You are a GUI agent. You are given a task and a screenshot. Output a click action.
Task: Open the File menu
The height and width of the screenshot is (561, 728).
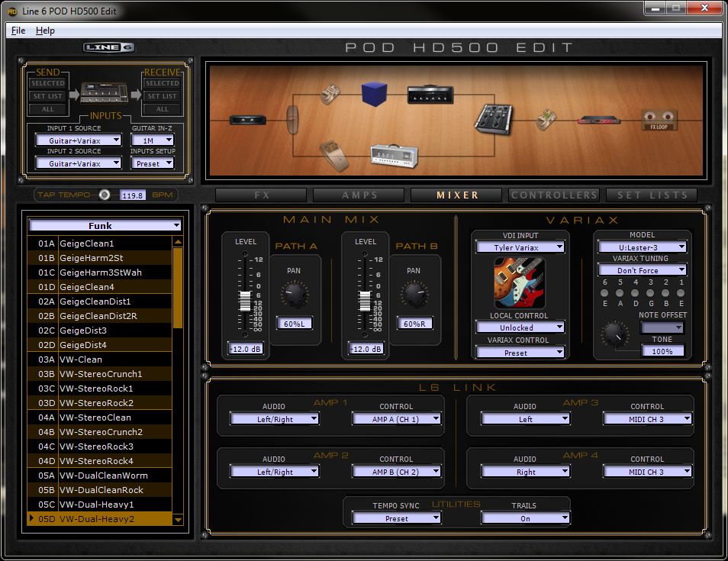point(18,31)
